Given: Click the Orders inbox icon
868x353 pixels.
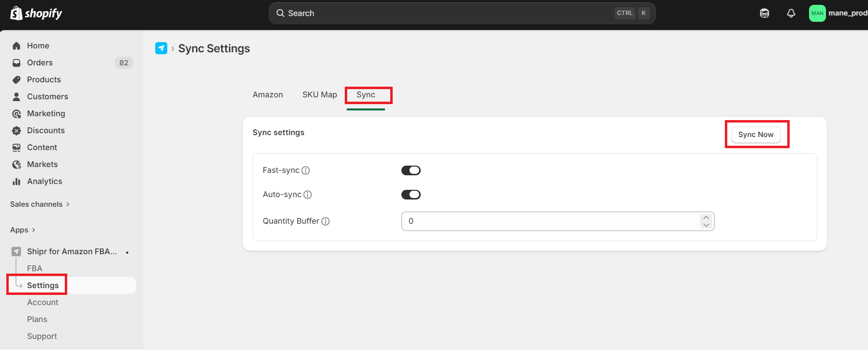Looking at the screenshot, I should click(x=16, y=62).
